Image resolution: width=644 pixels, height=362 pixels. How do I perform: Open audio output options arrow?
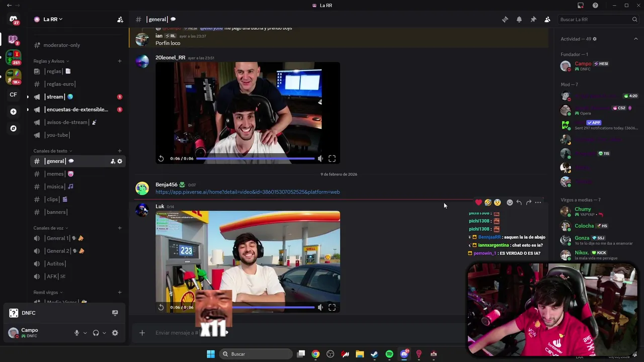point(104,333)
